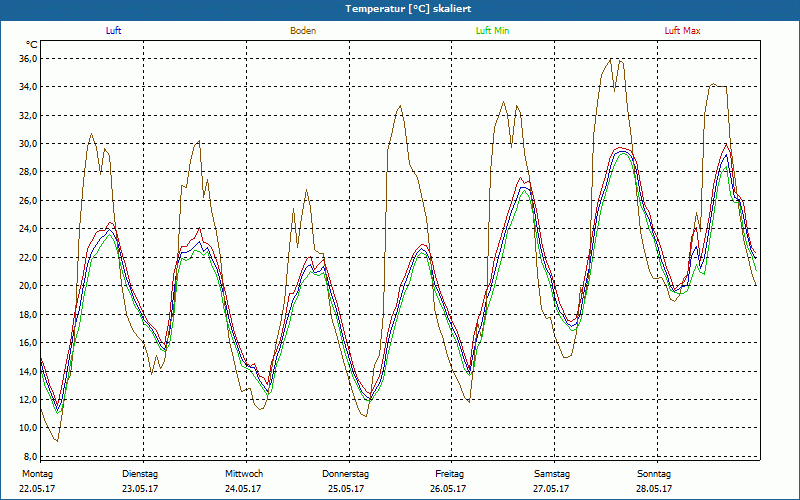Viewport: 800px width, 500px height.
Task: Click the 'Freitag' day label
Action: (x=449, y=474)
